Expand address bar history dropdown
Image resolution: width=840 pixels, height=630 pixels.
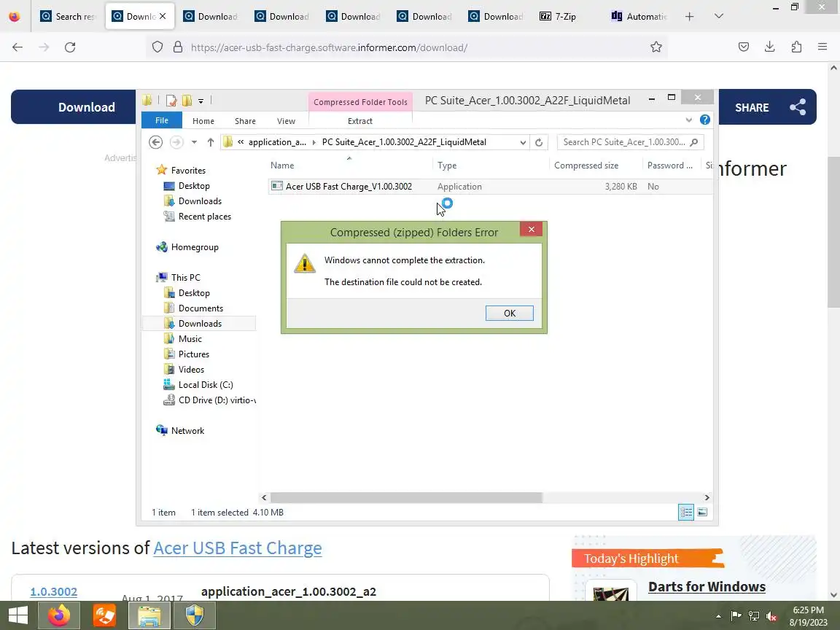tap(522, 142)
